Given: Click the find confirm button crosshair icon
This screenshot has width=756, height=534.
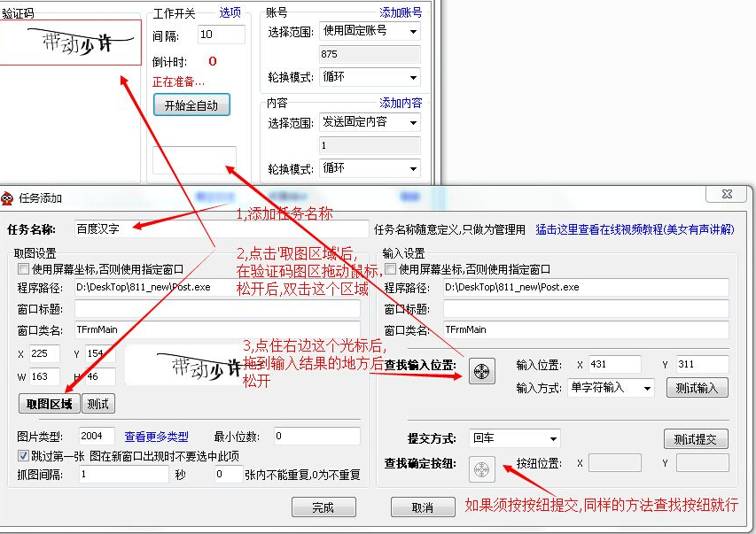Looking at the screenshot, I should click(x=481, y=469).
